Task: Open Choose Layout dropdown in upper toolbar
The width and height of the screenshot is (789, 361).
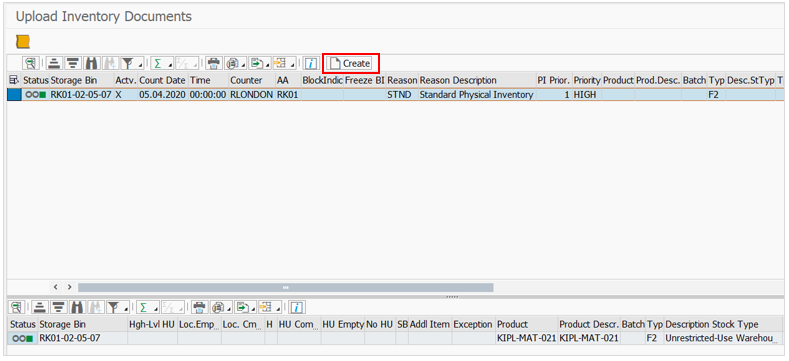Action: (284, 63)
